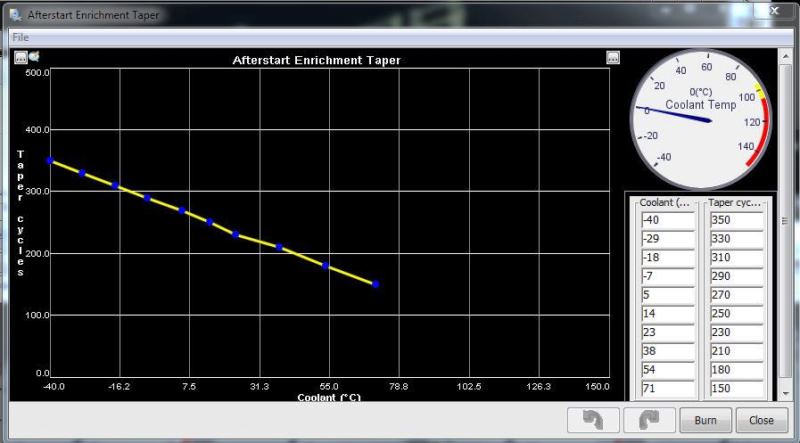
Task: Select the first curve point at -40°C
Action: click(49, 160)
